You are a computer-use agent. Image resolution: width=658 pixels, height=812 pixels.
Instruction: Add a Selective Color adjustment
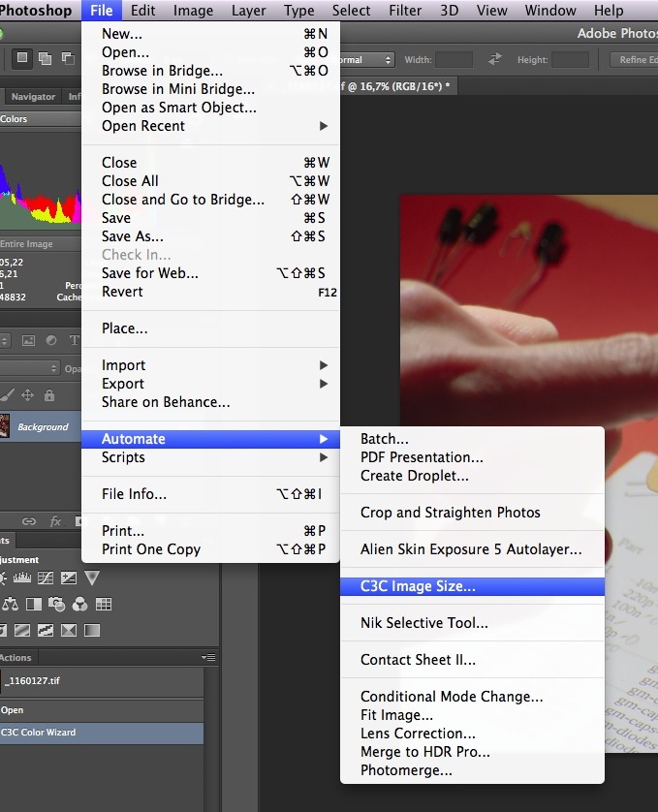69,630
